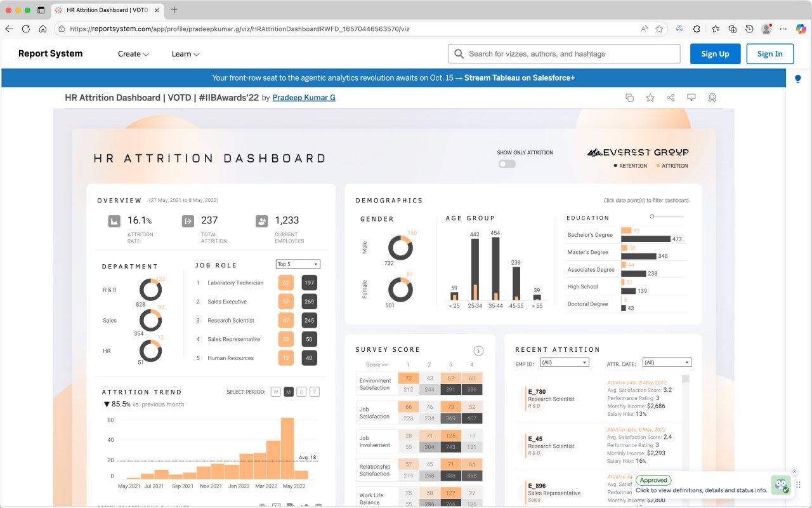This screenshot has width=812, height=508.
Task: Duplicate the viz with the copy icon
Action: pyautogui.click(x=629, y=98)
